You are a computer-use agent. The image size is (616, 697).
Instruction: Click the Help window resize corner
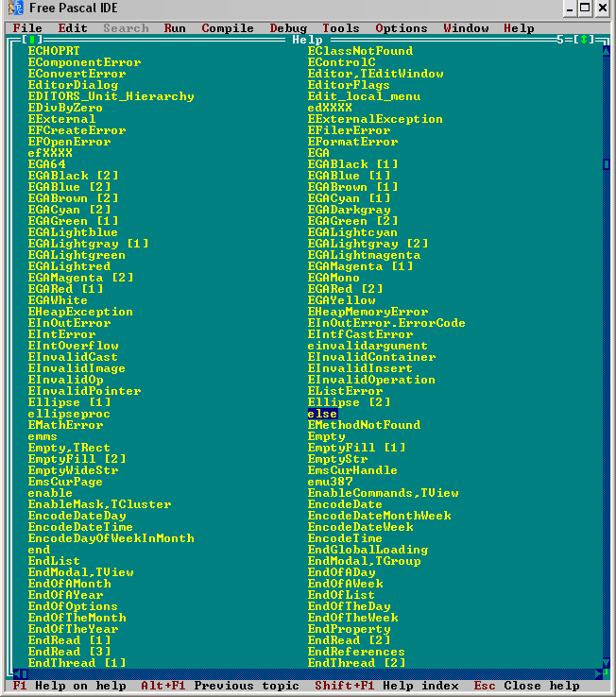tap(607, 674)
